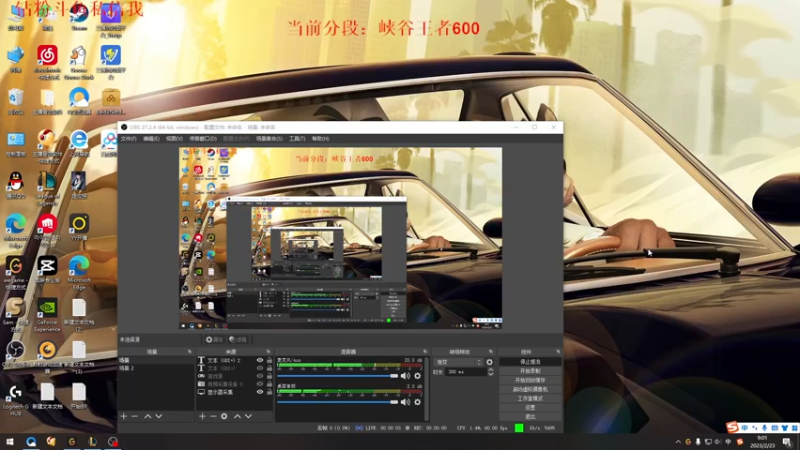Mute the desktop audio speaker icon

click(x=405, y=402)
